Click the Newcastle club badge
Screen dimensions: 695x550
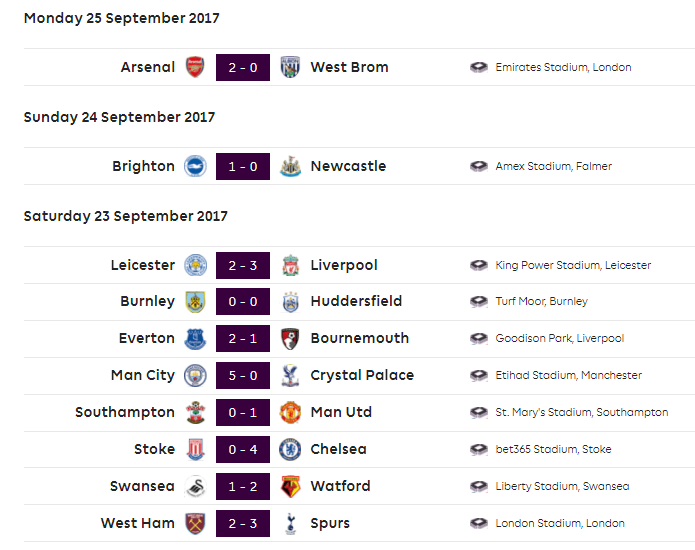point(290,166)
